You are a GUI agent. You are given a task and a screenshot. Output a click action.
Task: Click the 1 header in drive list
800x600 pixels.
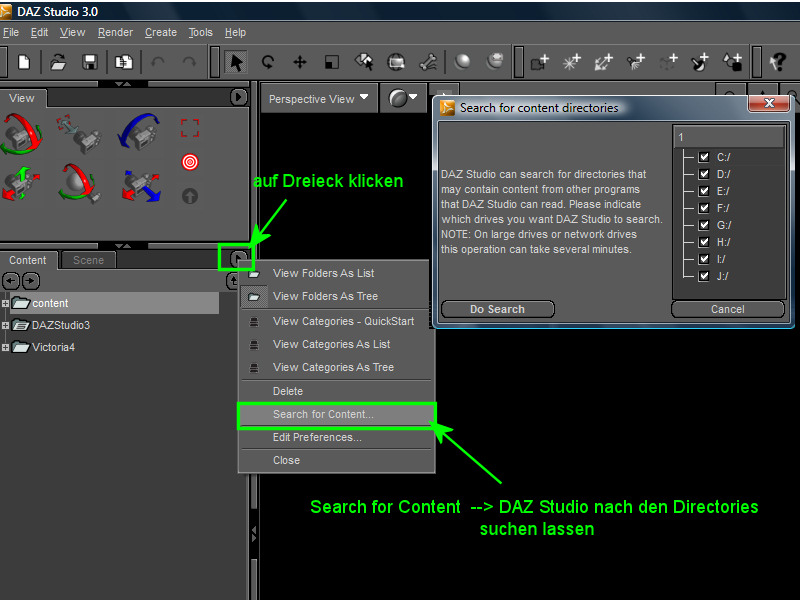tap(729, 137)
